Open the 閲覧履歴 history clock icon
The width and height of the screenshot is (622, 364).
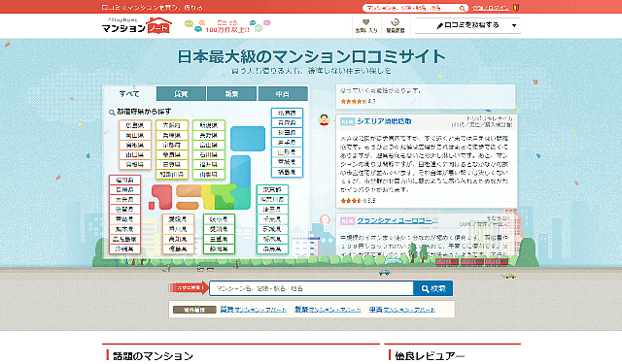[396, 25]
